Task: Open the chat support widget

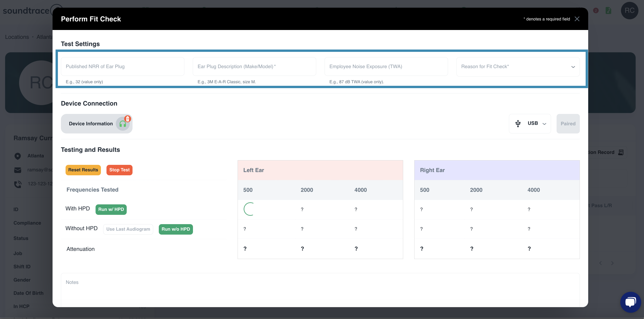Action: (630, 302)
